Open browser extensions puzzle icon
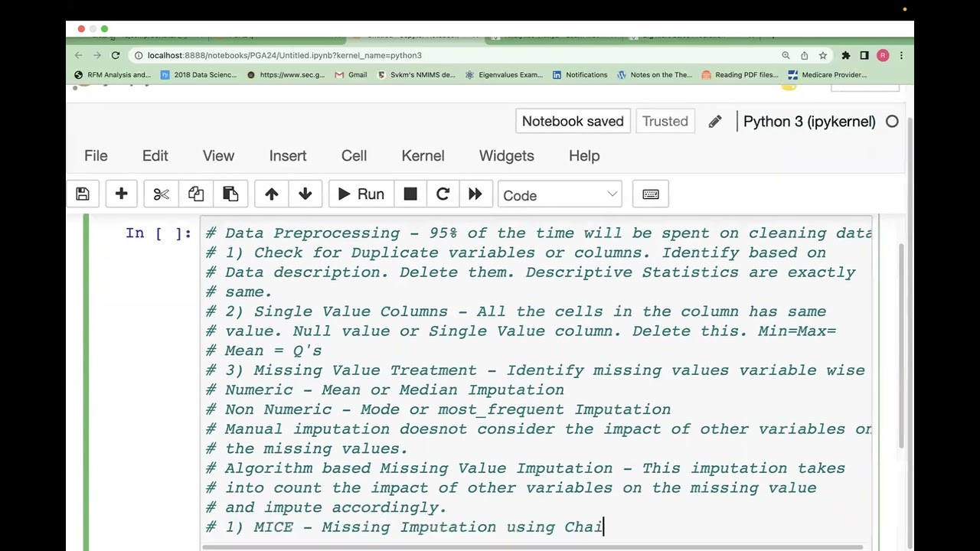Viewport: 980px width, 551px height. pyautogui.click(x=846, y=55)
